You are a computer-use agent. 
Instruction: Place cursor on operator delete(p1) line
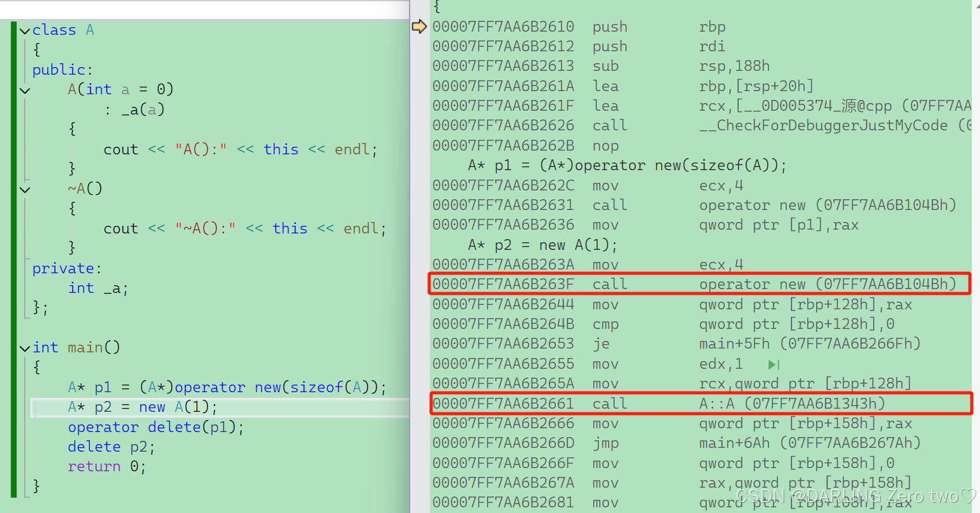156,428
